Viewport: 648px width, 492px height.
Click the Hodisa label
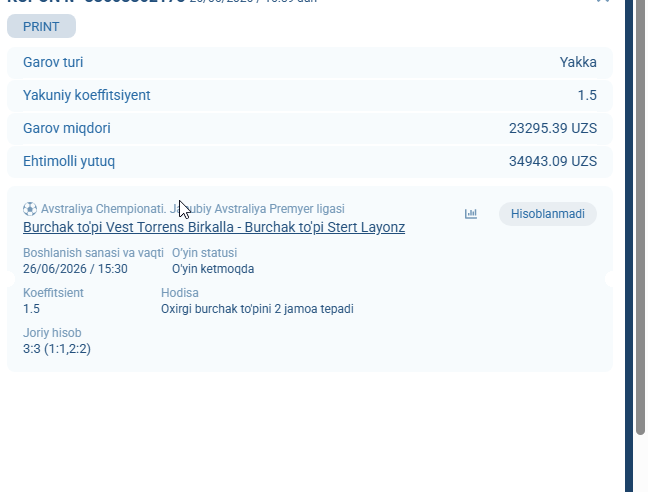[180, 293]
